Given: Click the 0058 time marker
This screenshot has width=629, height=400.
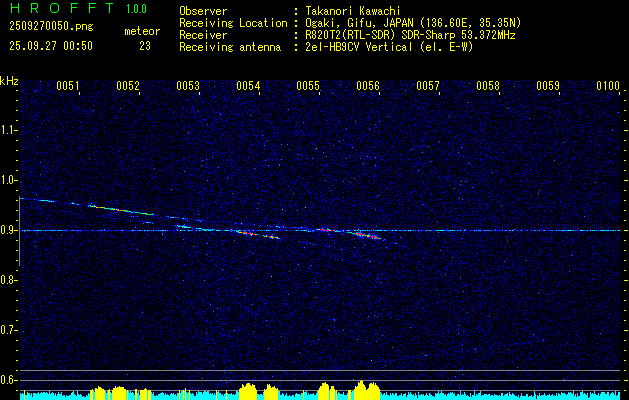Looking at the screenshot, I should (x=488, y=86).
